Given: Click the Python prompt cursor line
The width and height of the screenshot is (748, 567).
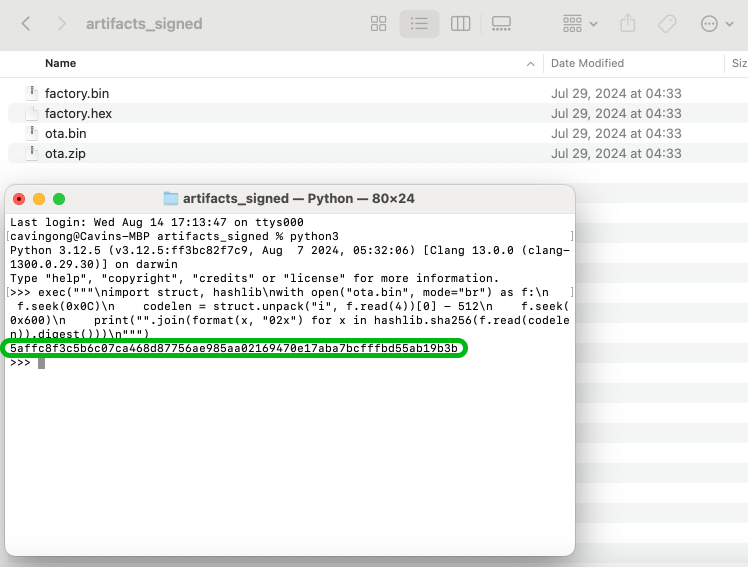Looking at the screenshot, I should pos(27,363).
